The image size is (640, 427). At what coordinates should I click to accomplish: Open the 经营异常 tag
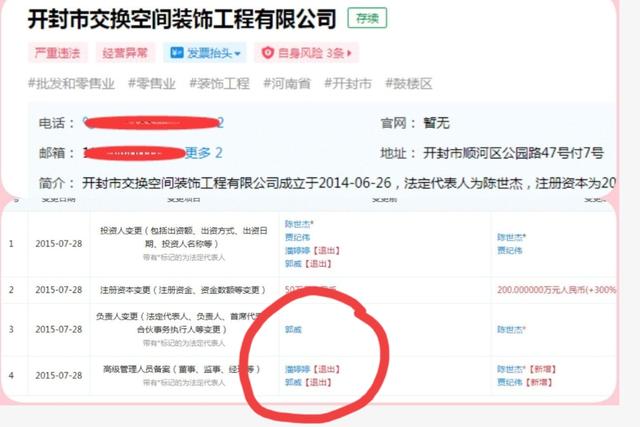(125, 53)
